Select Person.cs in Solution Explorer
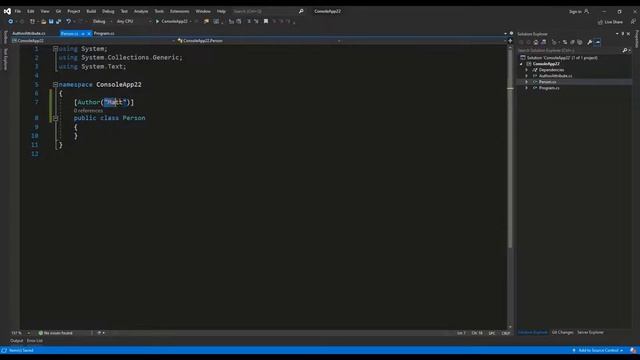 547,82
